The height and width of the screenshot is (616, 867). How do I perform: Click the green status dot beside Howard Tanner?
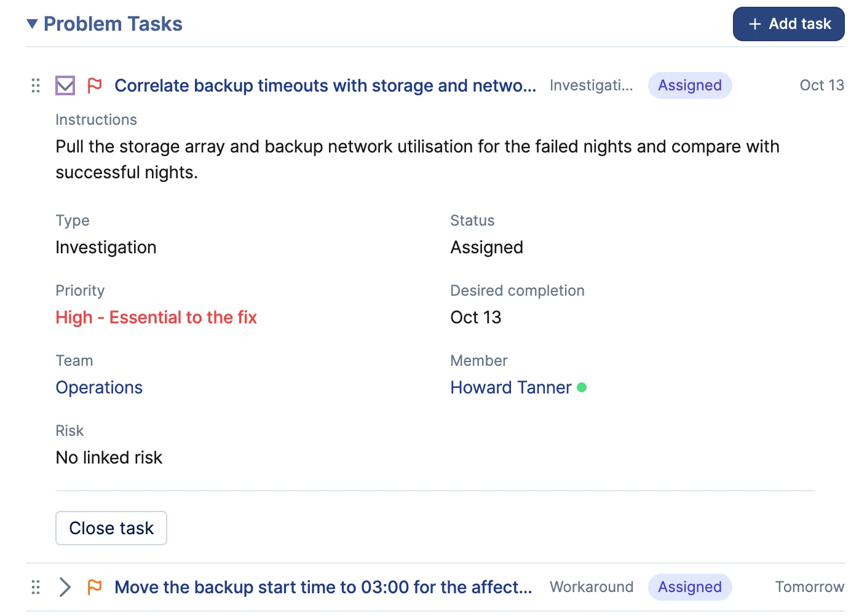tap(582, 387)
